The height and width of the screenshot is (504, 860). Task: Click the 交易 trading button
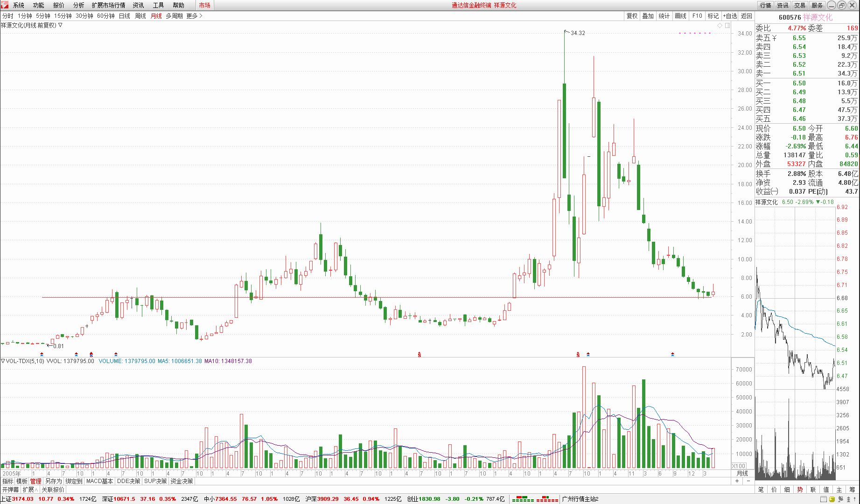click(x=800, y=5)
